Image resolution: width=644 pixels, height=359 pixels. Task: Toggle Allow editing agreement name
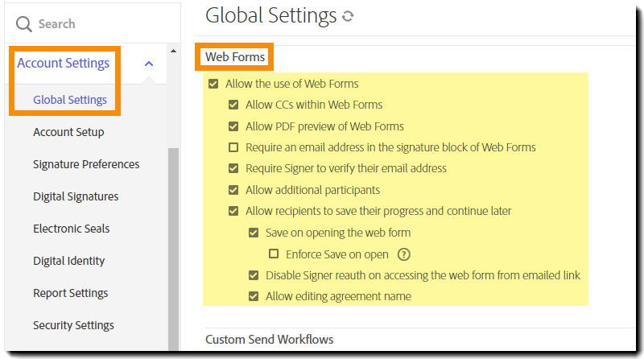click(254, 296)
